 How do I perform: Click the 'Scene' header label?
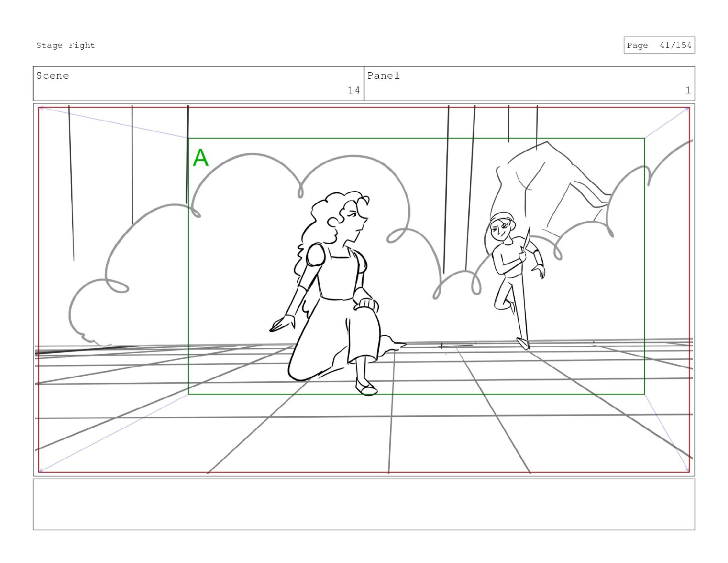click(x=52, y=75)
